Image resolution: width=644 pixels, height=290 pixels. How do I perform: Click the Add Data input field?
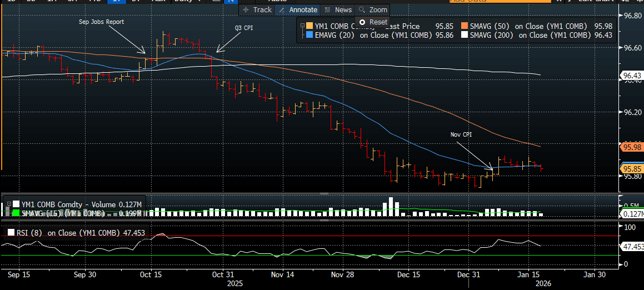click(483, 2)
